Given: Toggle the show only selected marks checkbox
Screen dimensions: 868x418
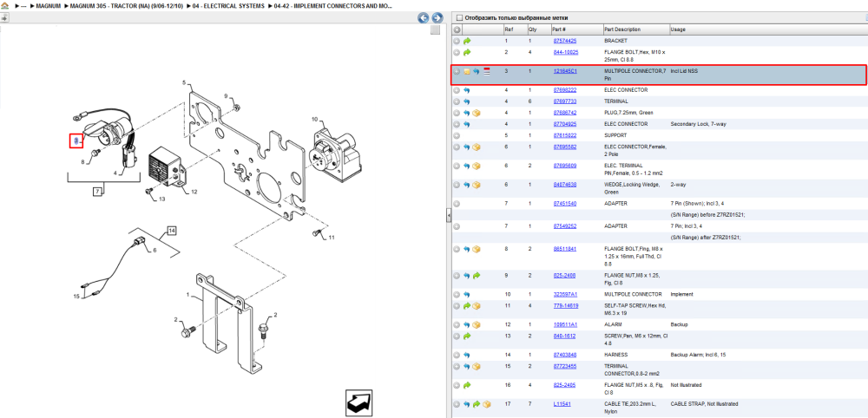Looking at the screenshot, I should (x=458, y=17).
